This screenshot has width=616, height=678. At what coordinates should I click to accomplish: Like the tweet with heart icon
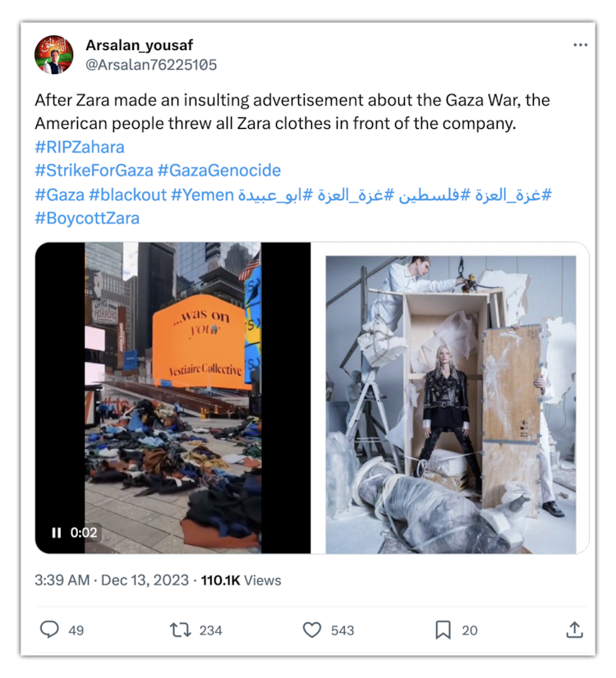[x=312, y=630]
